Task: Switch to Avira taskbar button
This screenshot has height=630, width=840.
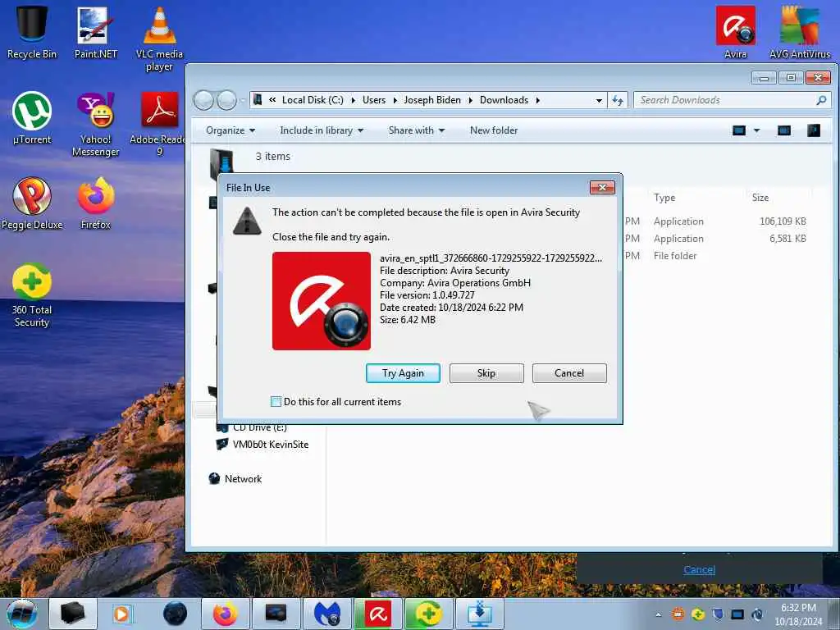Action: [378, 614]
